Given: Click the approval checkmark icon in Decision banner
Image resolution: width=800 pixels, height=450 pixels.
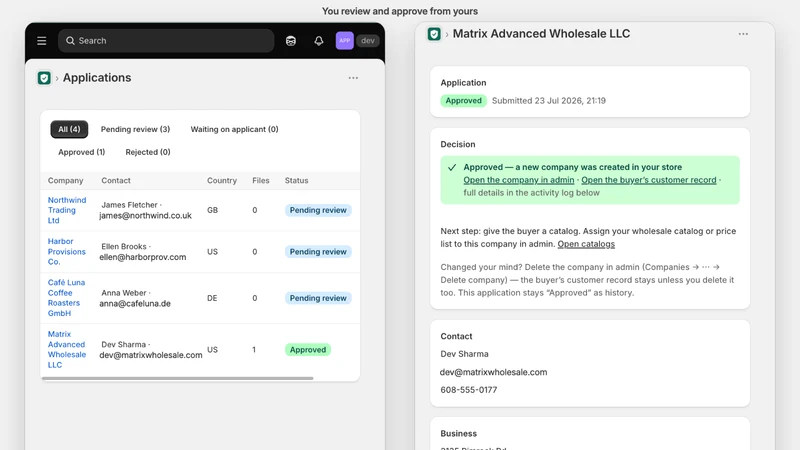Looking at the screenshot, I should [x=452, y=167].
